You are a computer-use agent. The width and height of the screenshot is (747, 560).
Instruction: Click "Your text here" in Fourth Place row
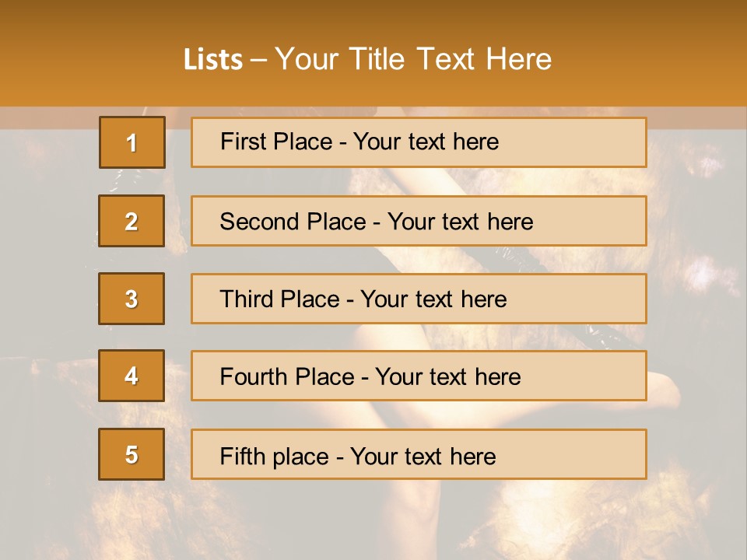pyautogui.click(x=447, y=377)
